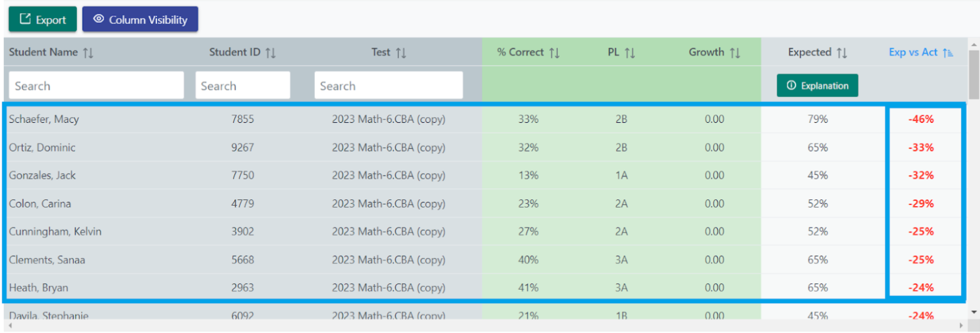This screenshot has width=980, height=333.
Task: Click % Correct value 13%
Action: [528, 176]
